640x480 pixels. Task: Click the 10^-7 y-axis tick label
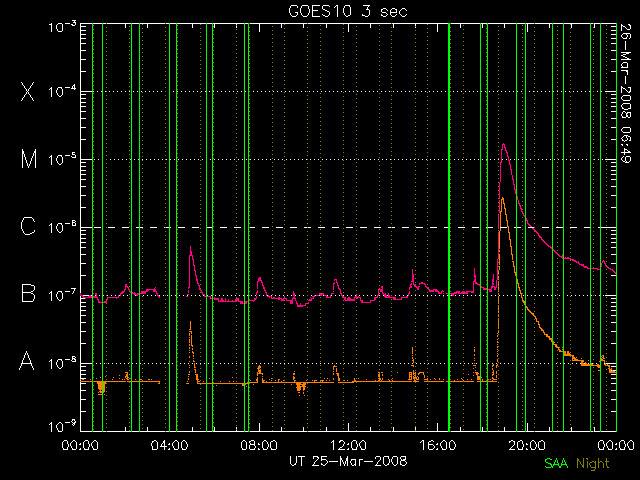point(62,295)
